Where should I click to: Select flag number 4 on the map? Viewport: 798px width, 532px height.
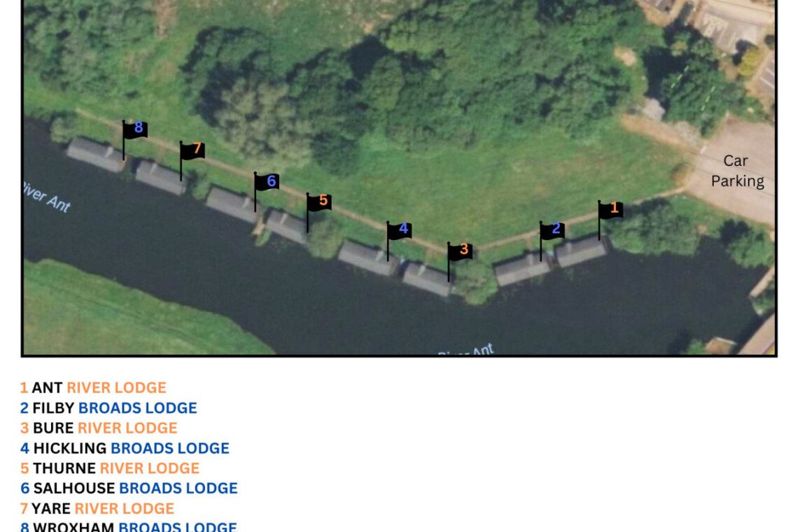[400, 230]
